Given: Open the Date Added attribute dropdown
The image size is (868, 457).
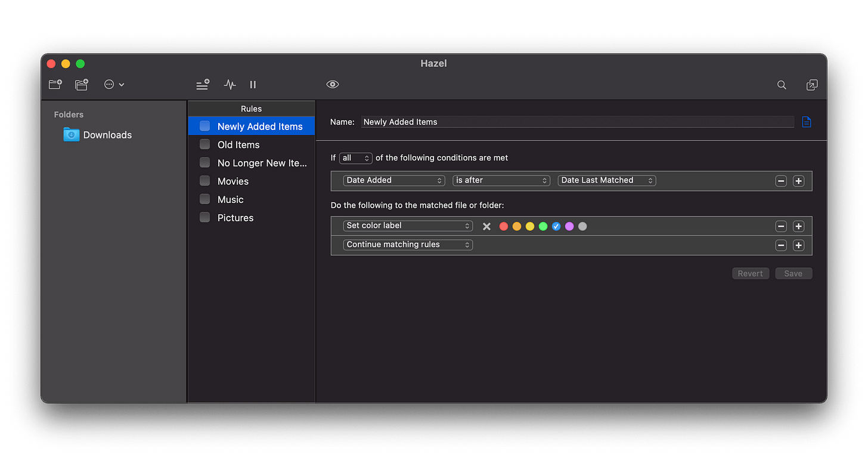Looking at the screenshot, I should [x=394, y=180].
